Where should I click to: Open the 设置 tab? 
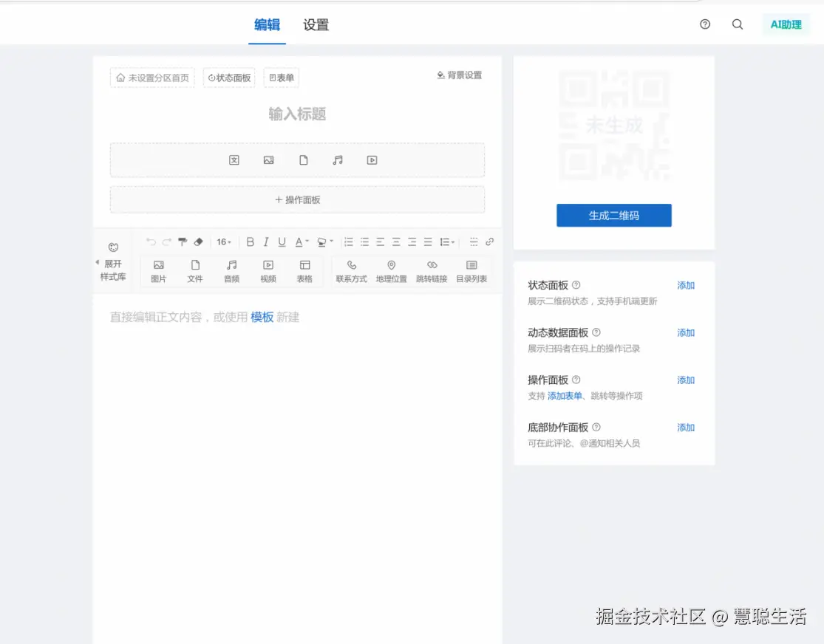(316, 24)
